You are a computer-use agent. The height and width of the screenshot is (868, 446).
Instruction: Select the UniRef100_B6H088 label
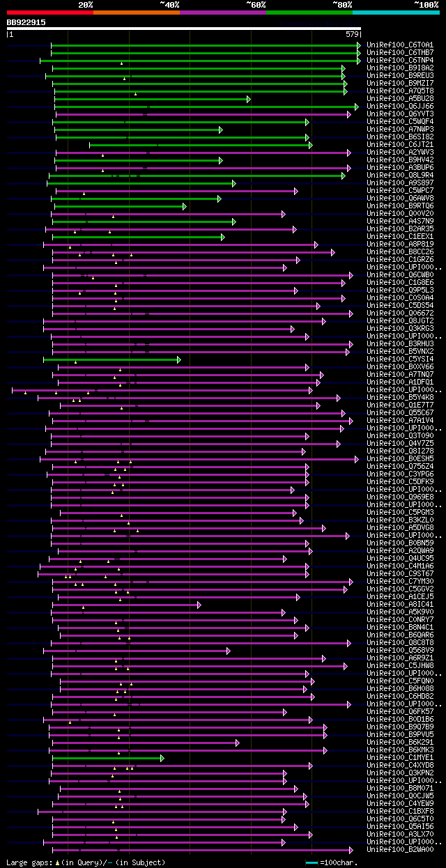click(x=400, y=688)
